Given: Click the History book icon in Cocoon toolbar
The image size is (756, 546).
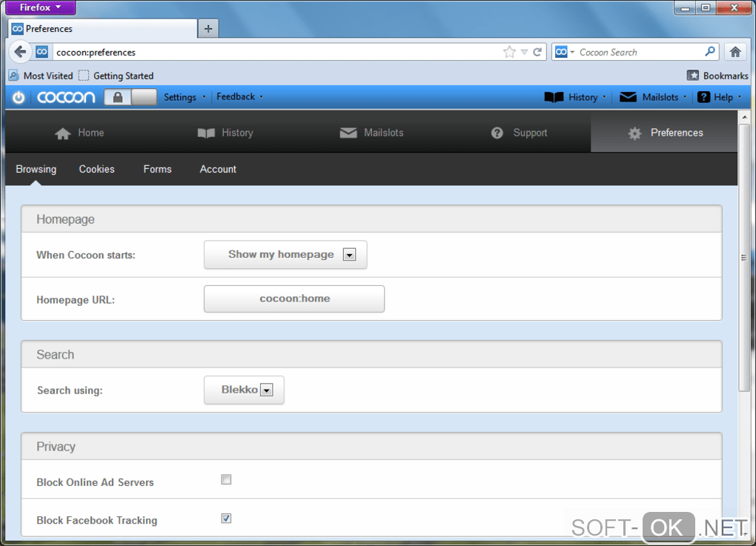Looking at the screenshot, I should tap(554, 97).
